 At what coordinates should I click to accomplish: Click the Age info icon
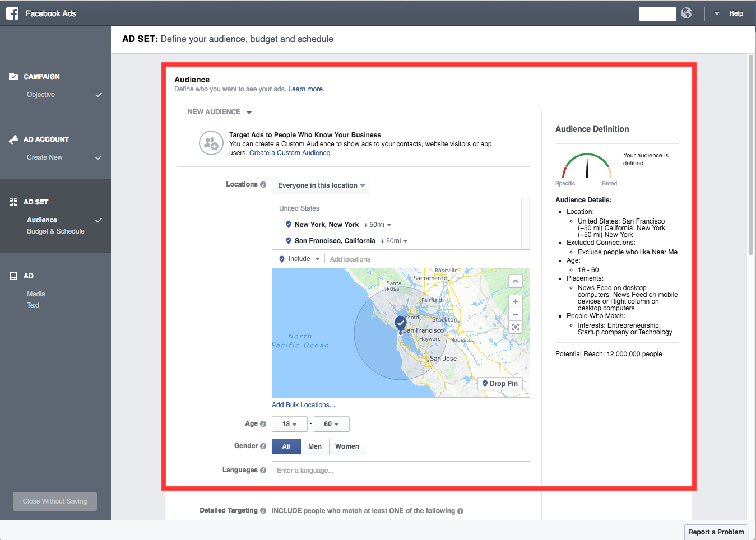pos(263,424)
